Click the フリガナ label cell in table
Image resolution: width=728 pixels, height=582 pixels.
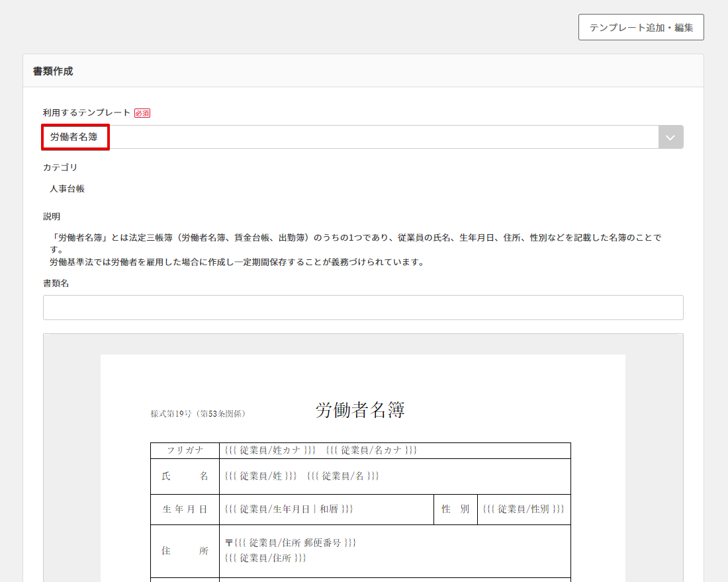(x=185, y=450)
